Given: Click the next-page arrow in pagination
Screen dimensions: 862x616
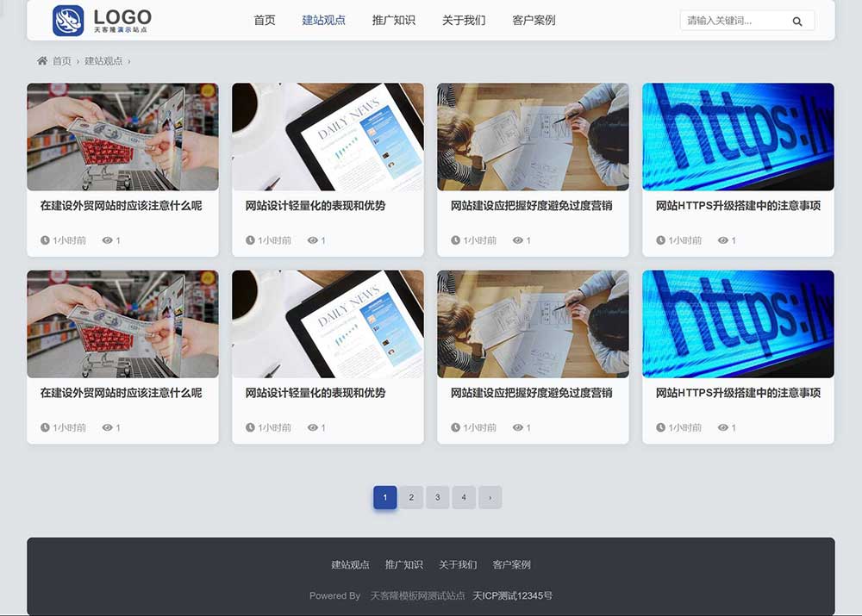Looking at the screenshot, I should (490, 497).
